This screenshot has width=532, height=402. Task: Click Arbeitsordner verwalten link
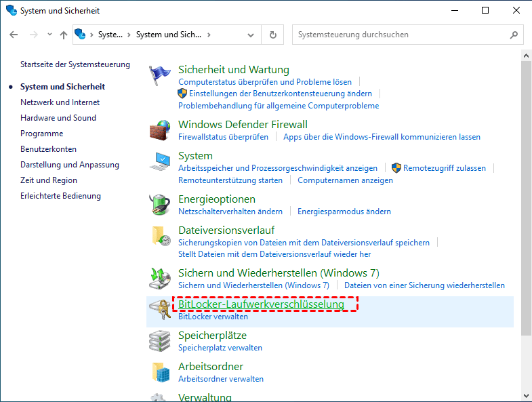[221, 379]
